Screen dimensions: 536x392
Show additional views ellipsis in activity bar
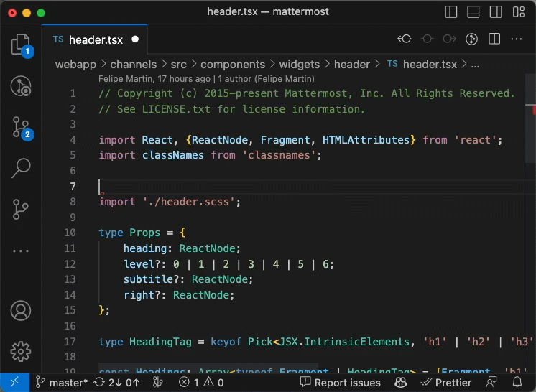[x=21, y=251]
